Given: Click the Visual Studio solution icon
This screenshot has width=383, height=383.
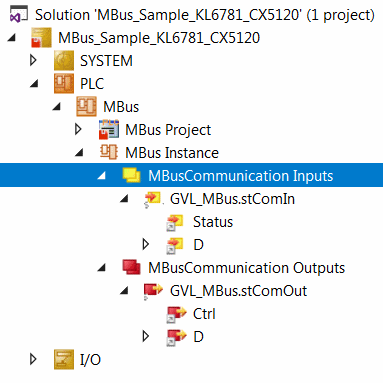Looking at the screenshot, I should [18, 14].
